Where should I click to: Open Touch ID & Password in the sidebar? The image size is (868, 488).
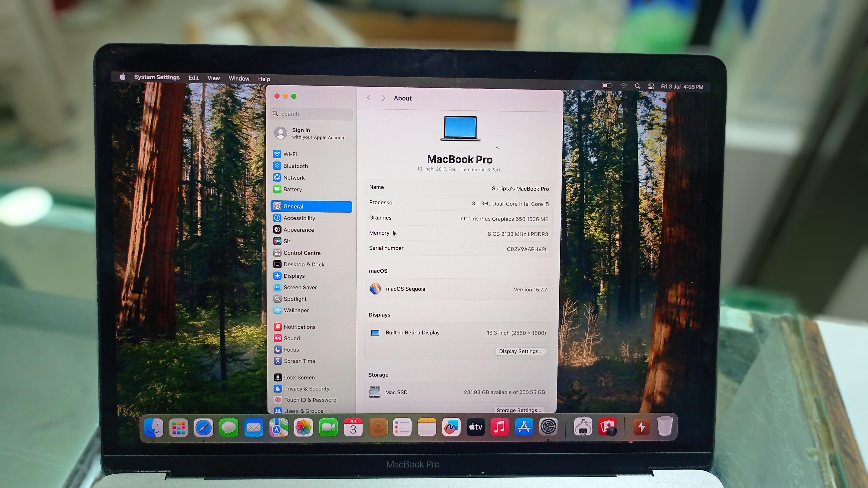pyautogui.click(x=311, y=400)
